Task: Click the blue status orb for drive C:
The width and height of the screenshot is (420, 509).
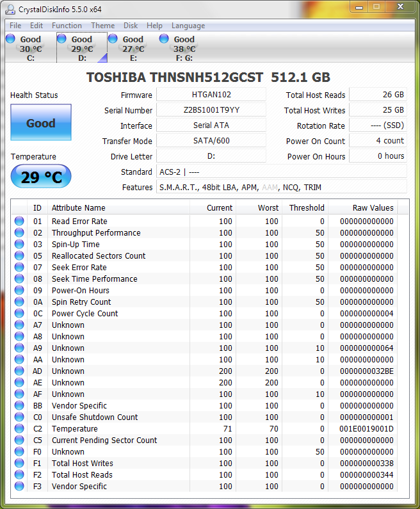Action: 10,39
